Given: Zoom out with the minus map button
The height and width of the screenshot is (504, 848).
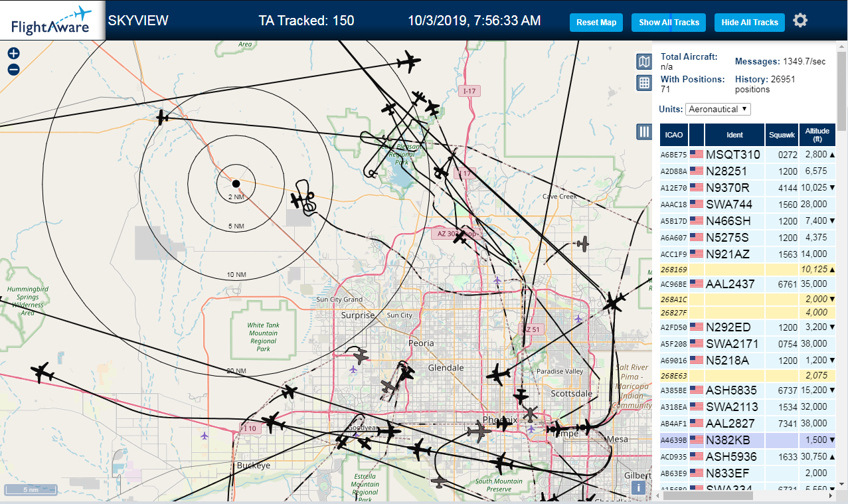Looking at the screenshot, I should pos(13,70).
